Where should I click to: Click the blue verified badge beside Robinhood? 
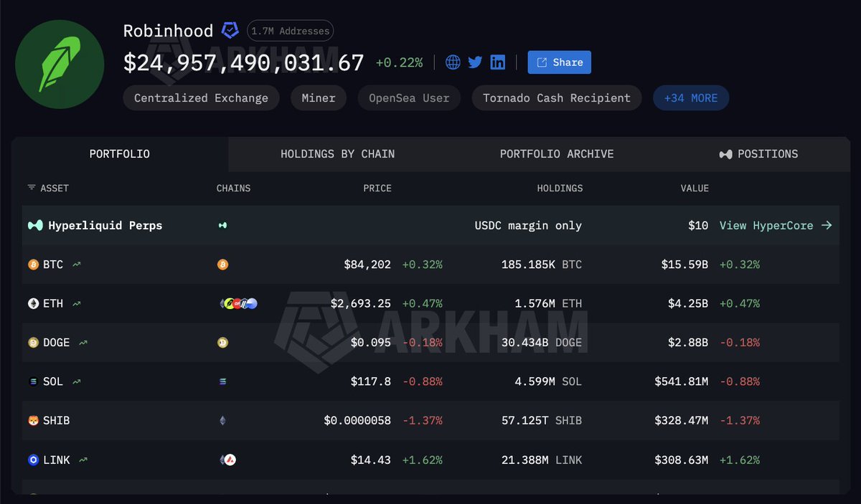point(230,30)
